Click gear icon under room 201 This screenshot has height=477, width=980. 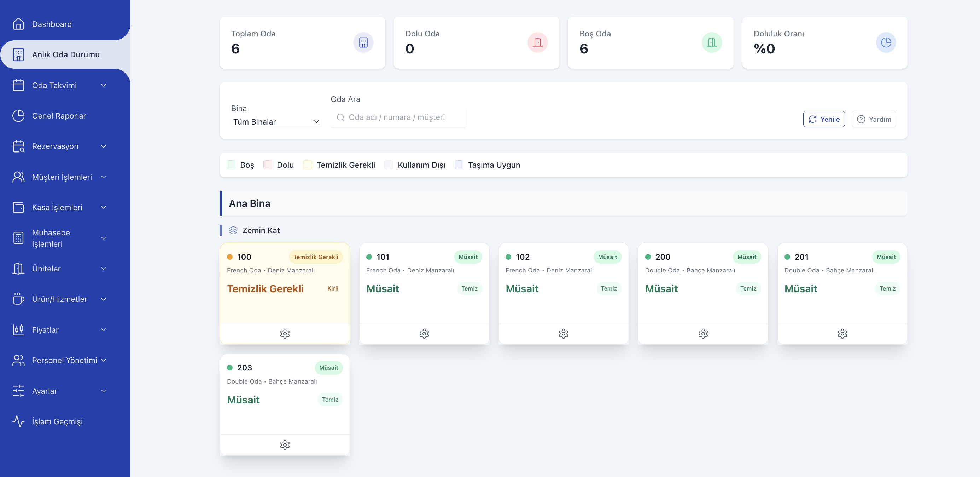(x=842, y=333)
